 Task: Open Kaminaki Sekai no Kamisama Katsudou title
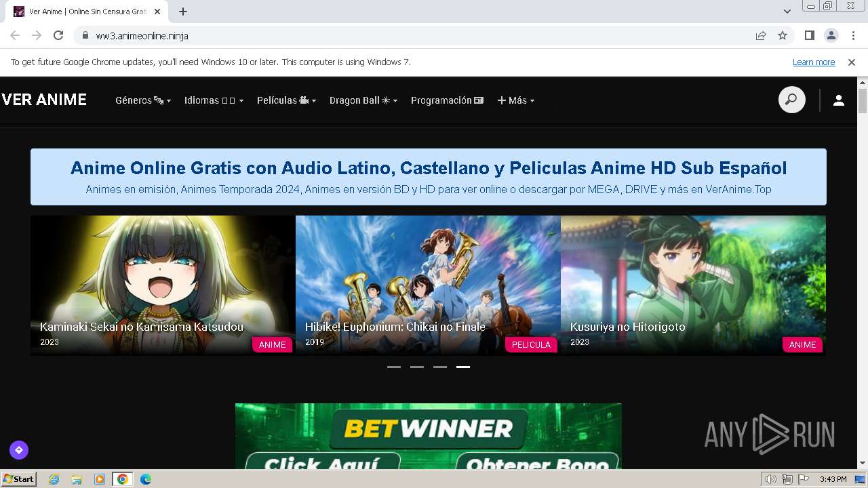pyautogui.click(x=142, y=327)
